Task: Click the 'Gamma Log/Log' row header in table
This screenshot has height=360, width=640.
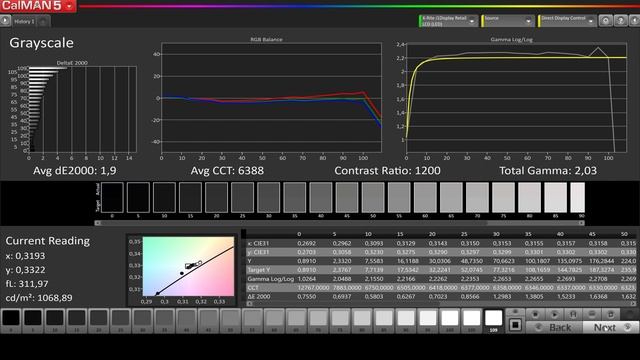Action: click(x=271, y=279)
